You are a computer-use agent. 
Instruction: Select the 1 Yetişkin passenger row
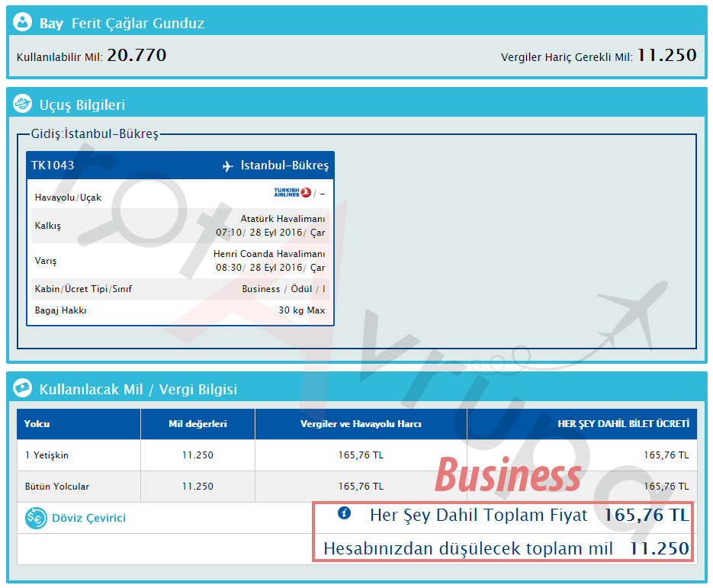[x=47, y=455]
